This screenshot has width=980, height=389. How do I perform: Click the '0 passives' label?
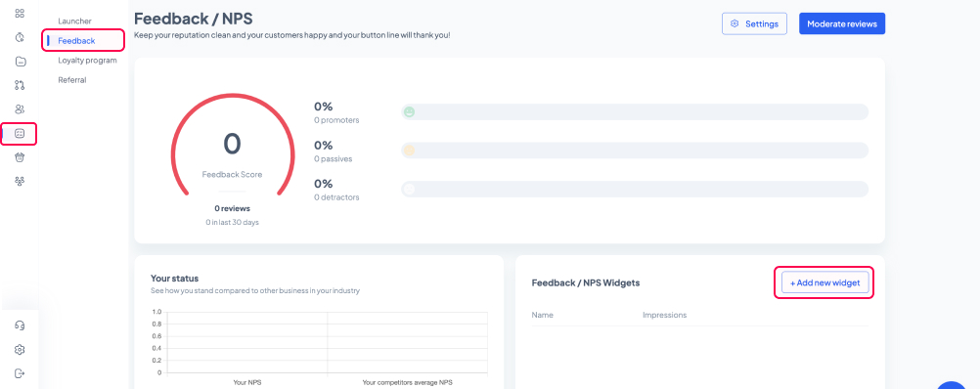coord(334,158)
